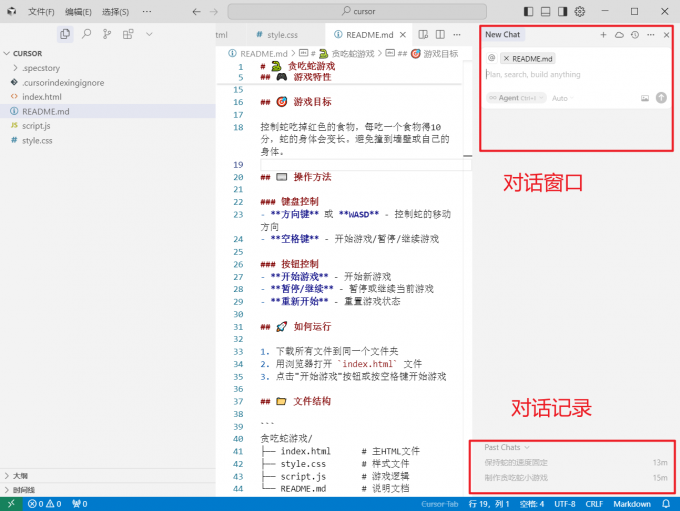Show more menus ellipsis in title bar
This screenshot has height=511, width=680.
point(147,11)
